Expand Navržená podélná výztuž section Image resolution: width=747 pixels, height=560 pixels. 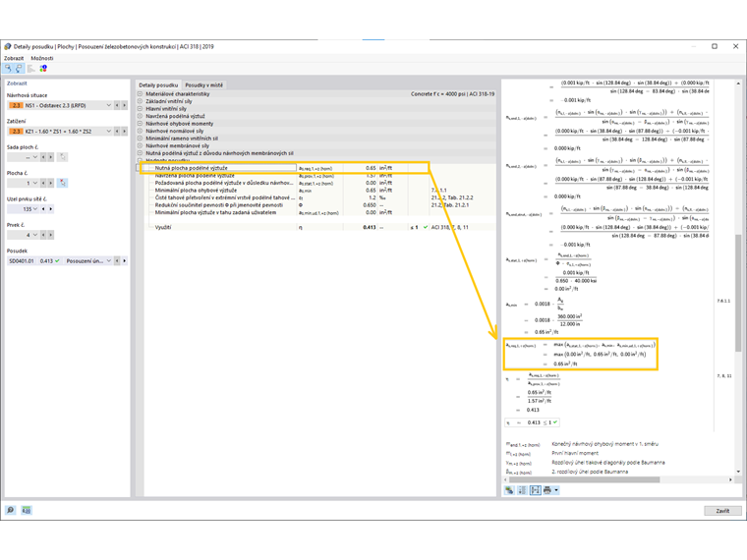click(140, 116)
